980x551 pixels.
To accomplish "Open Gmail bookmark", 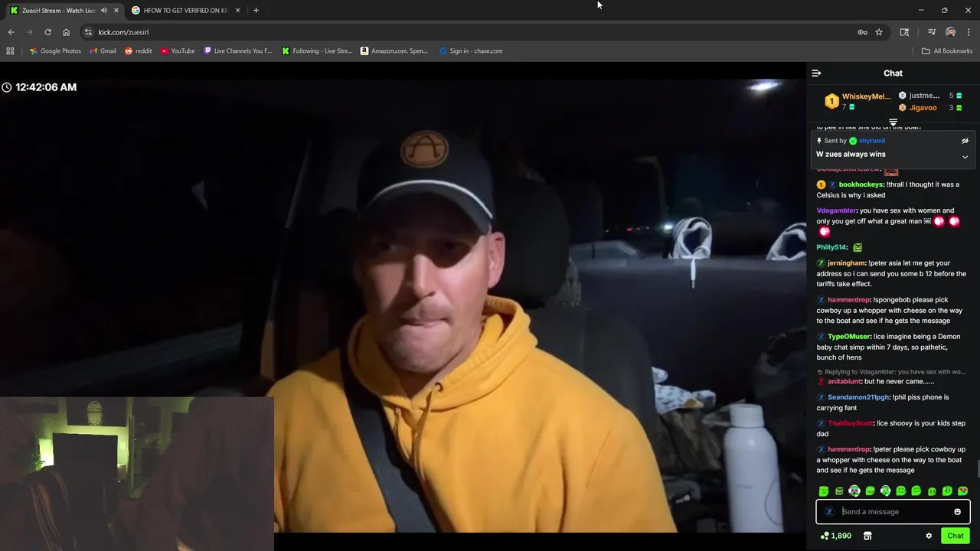I will [x=103, y=51].
